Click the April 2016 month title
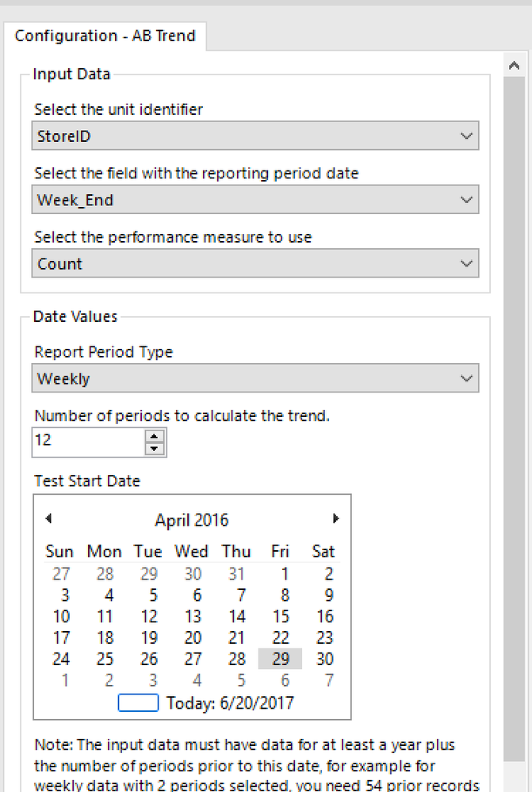The height and width of the screenshot is (792, 532). (192, 520)
